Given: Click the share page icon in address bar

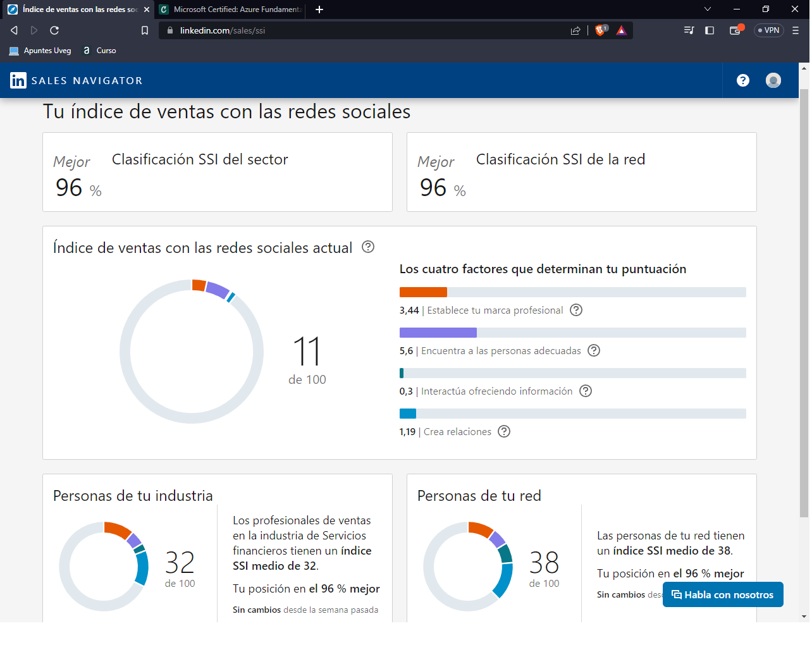Looking at the screenshot, I should pos(575,30).
